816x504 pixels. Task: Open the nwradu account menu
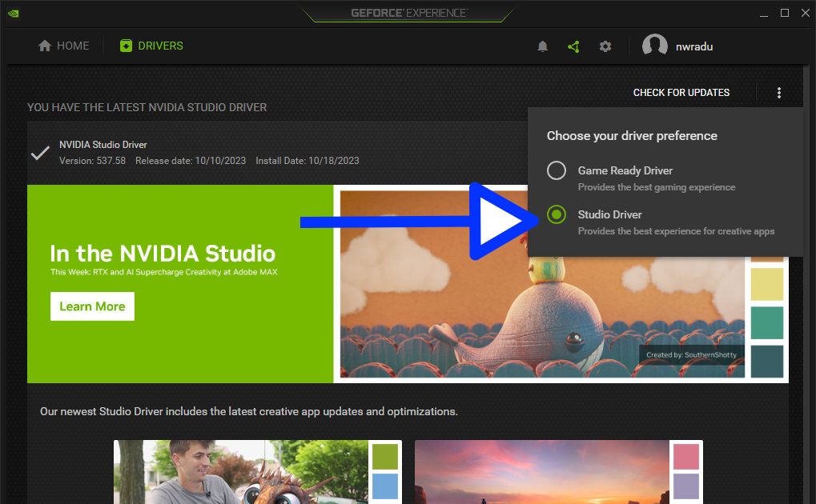click(693, 46)
